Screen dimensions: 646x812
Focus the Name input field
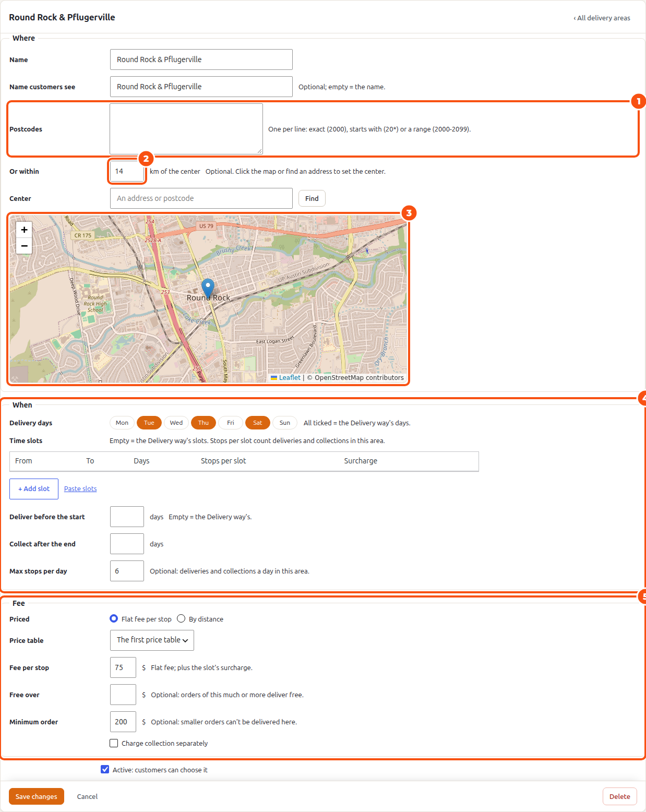(201, 59)
